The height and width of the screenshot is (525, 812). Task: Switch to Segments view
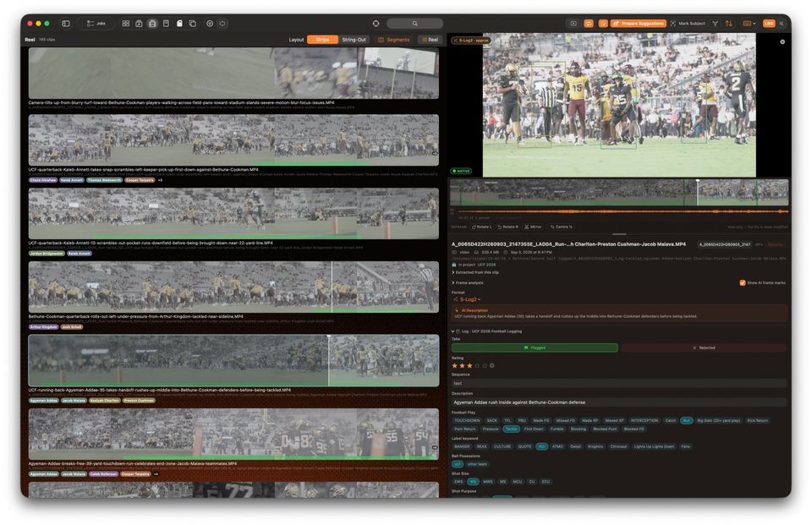pyautogui.click(x=394, y=40)
